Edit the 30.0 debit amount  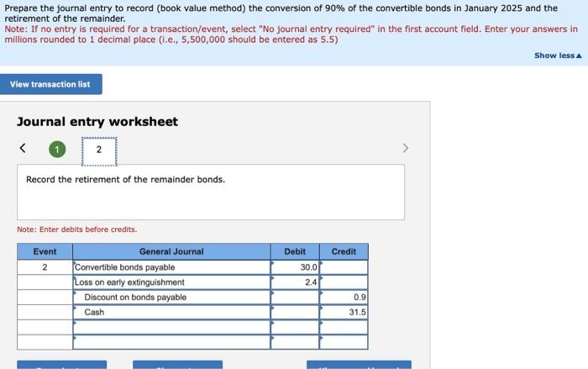point(295,267)
